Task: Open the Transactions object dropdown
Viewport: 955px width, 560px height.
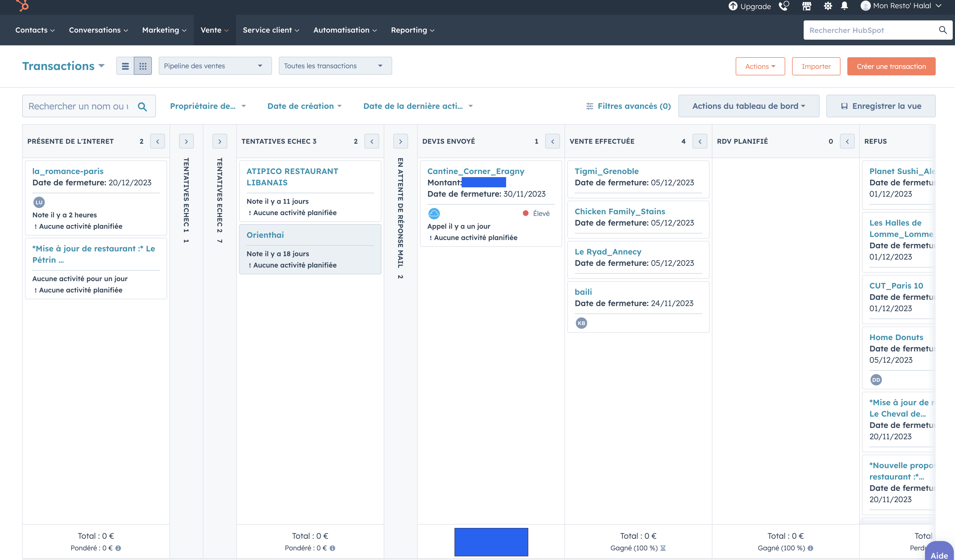Action: pyautogui.click(x=63, y=66)
